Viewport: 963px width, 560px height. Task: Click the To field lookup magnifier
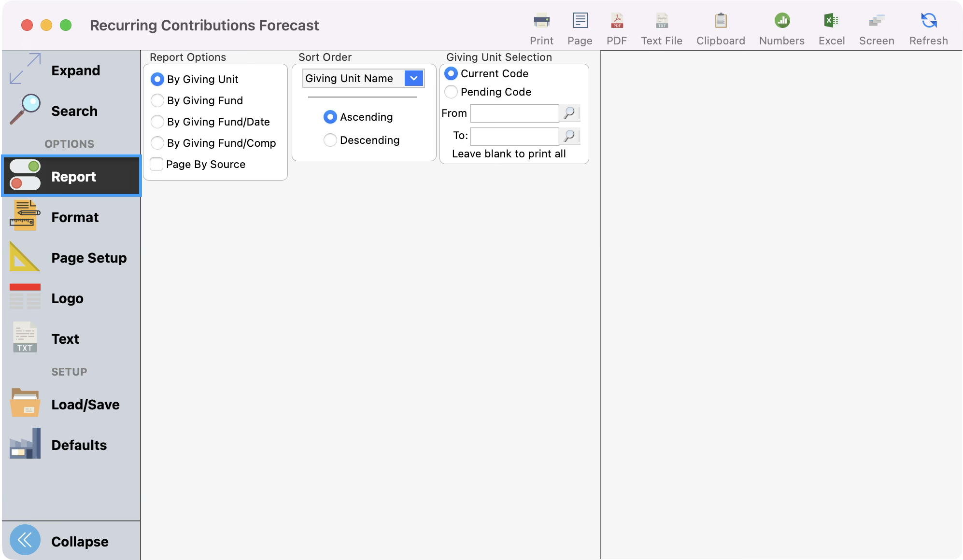569,136
